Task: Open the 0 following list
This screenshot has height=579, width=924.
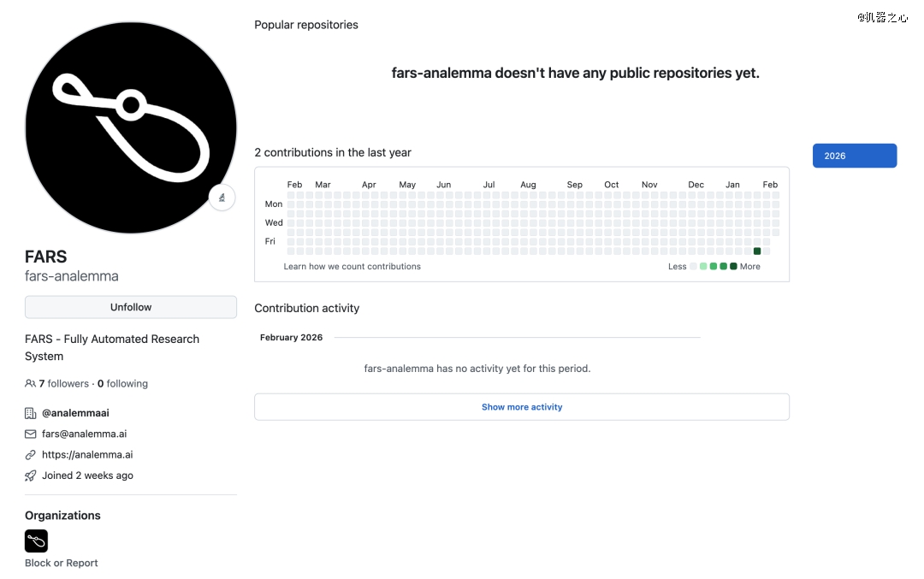Action: coord(122,384)
